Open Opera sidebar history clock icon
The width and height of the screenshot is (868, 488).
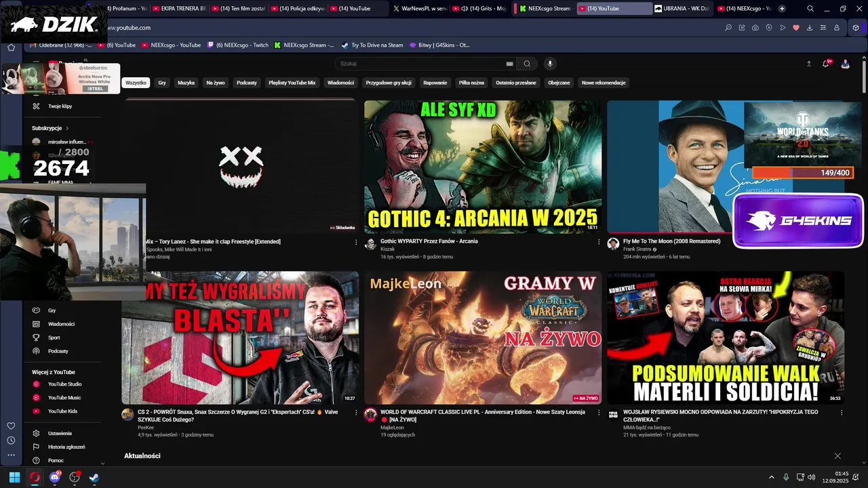click(11, 441)
